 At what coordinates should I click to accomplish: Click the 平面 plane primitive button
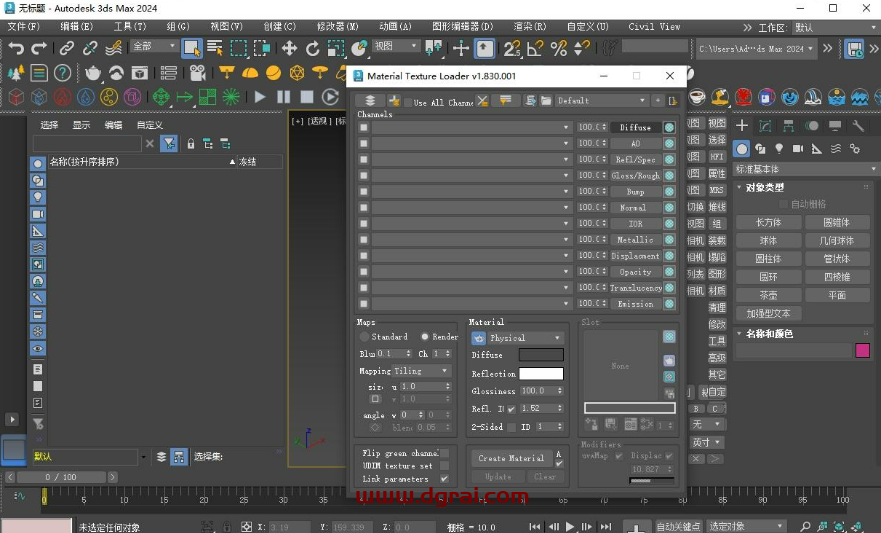(x=837, y=295)
